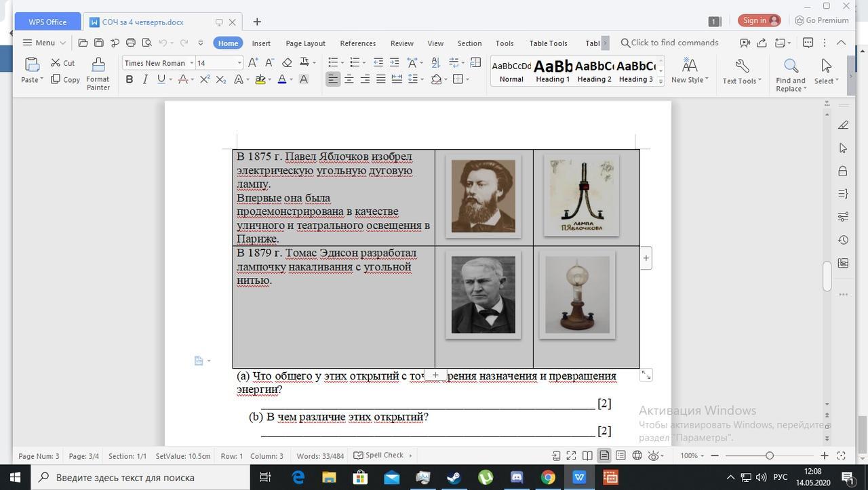This screenshot has width=868, height=490.
Task: Toggle Bold formatting
Action: [129, 79]
